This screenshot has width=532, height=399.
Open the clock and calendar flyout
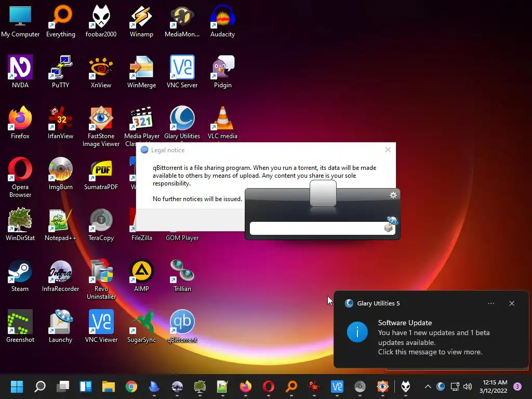[493, 386]
